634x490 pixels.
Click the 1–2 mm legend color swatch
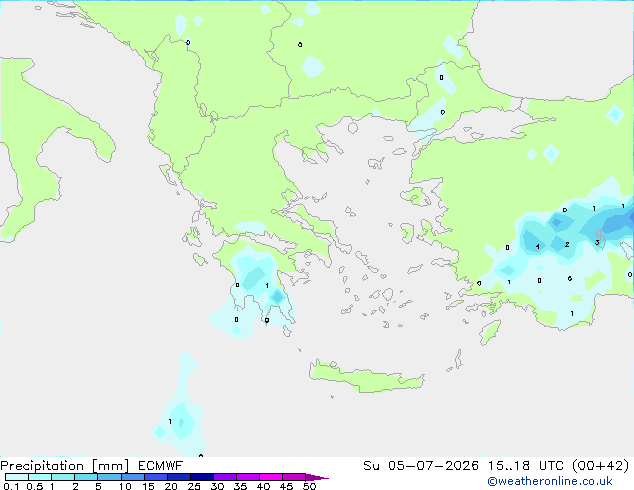click(63, 477)
